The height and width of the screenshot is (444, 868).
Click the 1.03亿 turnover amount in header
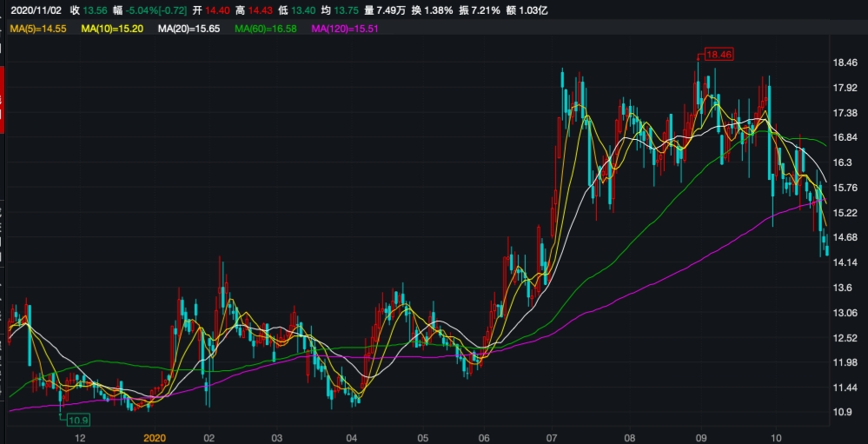tap(541, 10)
